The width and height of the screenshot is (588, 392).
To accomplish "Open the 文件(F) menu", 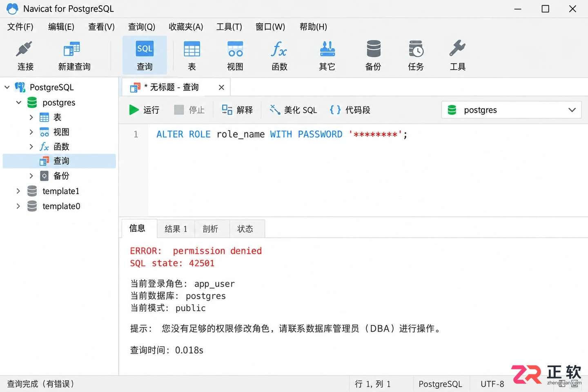I will pyautogui.click(x=20, y=27).
